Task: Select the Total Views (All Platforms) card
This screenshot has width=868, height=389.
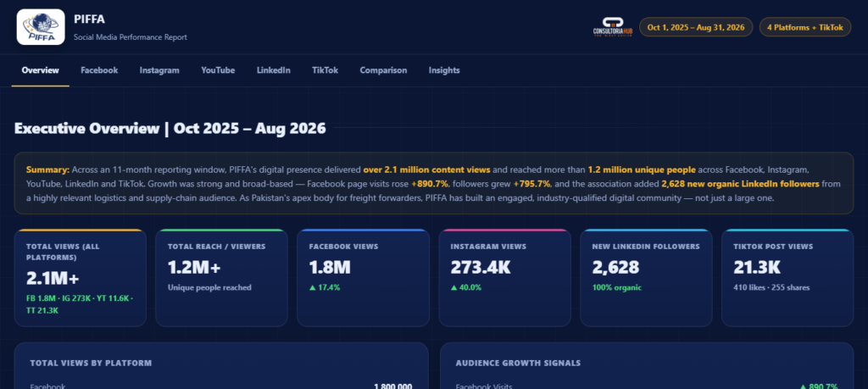Action: (x=81, y=278)
